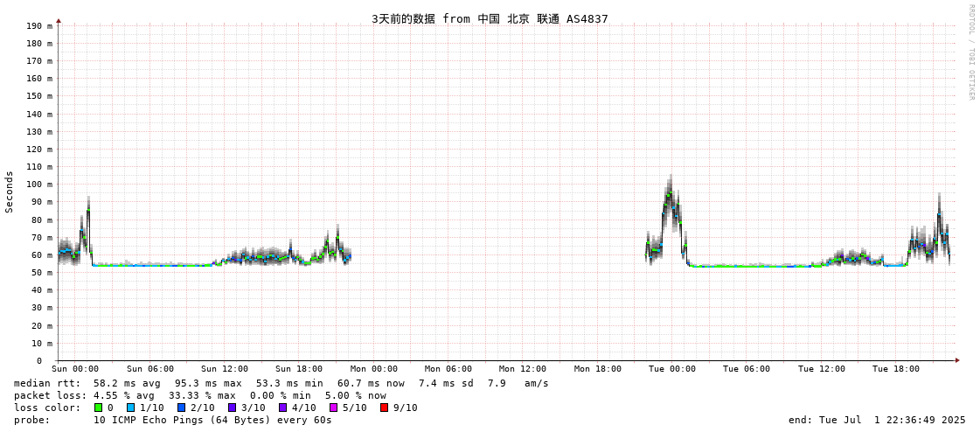Click the '100 m' y-axis label

click(40, 185)
